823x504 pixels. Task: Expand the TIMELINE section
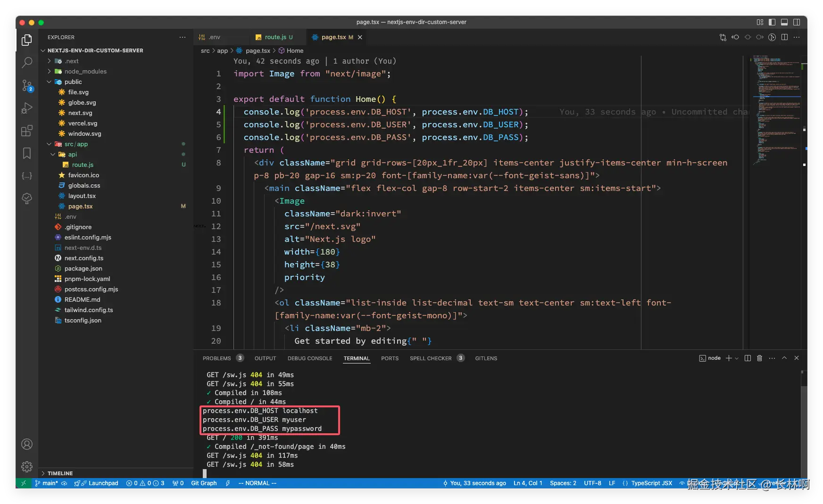click(x=60, y=473)
